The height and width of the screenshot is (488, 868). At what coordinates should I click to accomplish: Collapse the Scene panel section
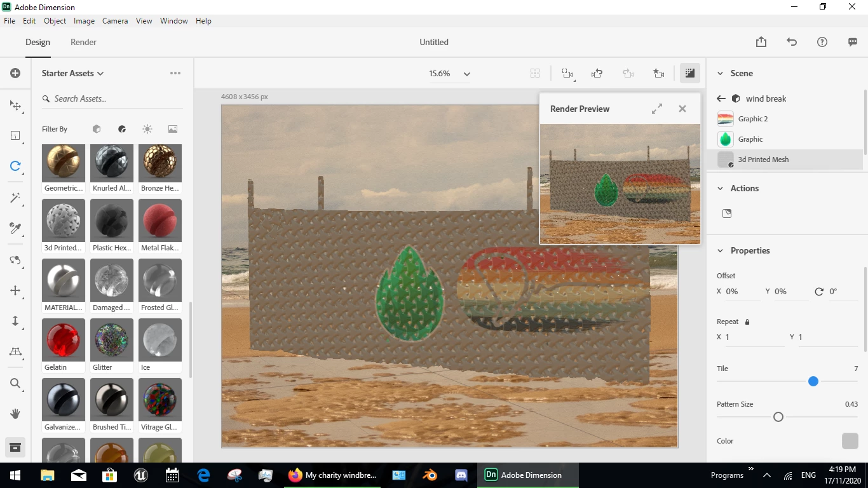[x=720, y=73]
